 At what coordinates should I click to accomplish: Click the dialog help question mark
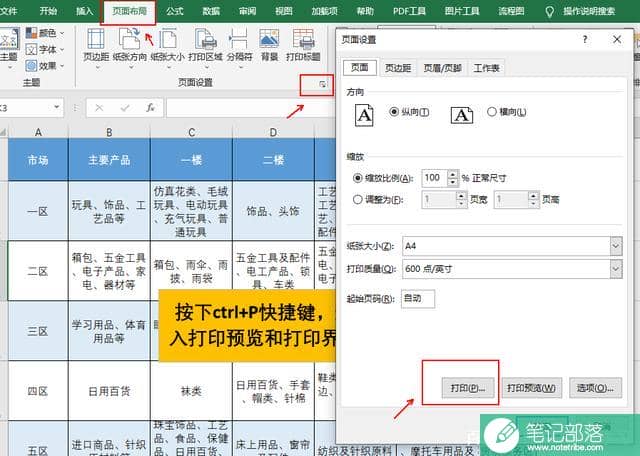[585, 39]
